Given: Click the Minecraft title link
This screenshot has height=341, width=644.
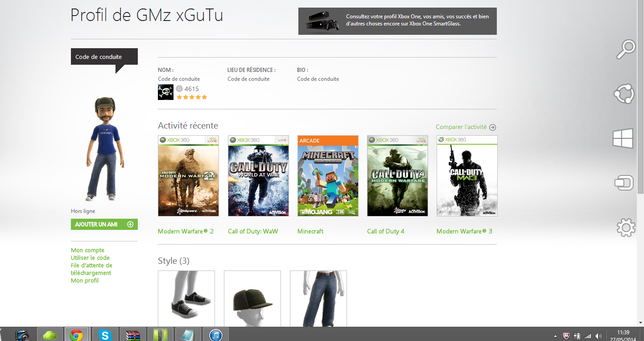Looking at the screenshot, I should (x=310, y=231).
